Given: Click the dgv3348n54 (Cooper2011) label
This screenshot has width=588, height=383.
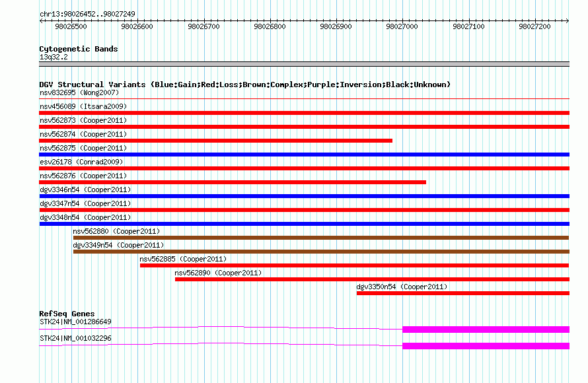Looking at the screenshot, I should pyautogui.click(x=85, y=217).
